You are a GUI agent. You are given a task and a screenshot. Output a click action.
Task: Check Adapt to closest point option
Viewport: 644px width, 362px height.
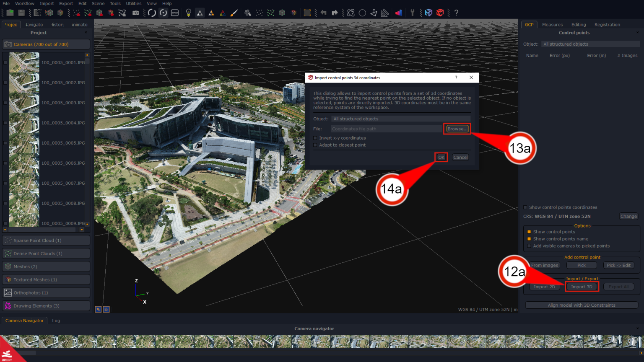pyautogui.click(x=314, y=145)
